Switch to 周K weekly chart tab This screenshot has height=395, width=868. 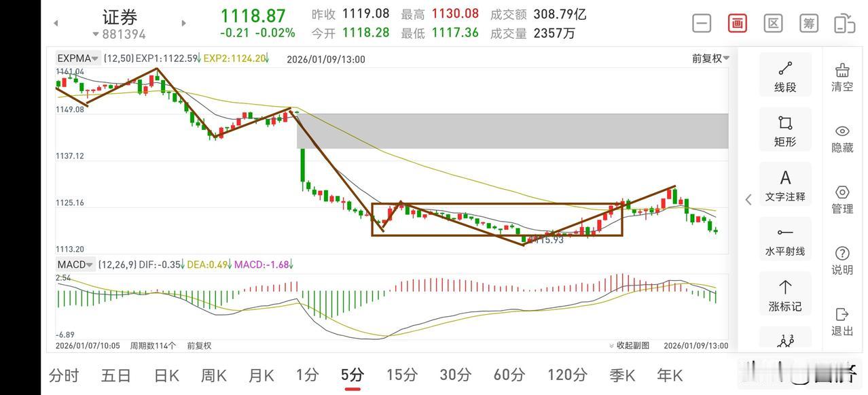pos(215,375)
